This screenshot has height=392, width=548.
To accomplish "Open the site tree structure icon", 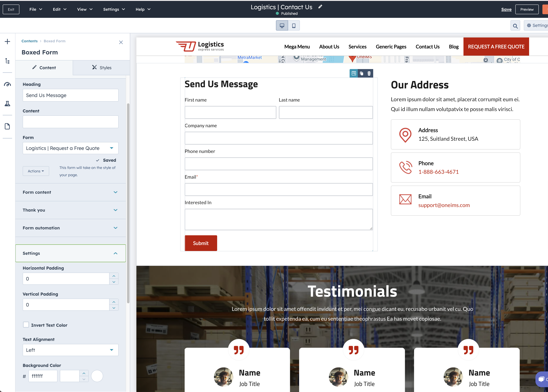I will point(8,61).
